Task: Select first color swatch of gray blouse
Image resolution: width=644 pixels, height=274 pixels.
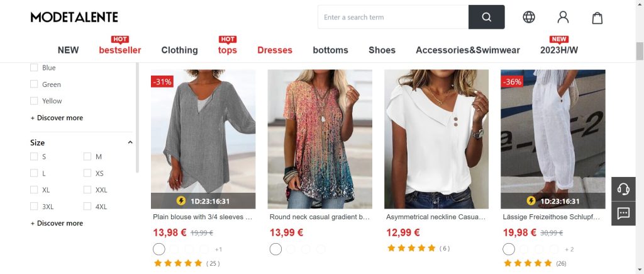Action: pyautogui.click(x=159, y=249)
